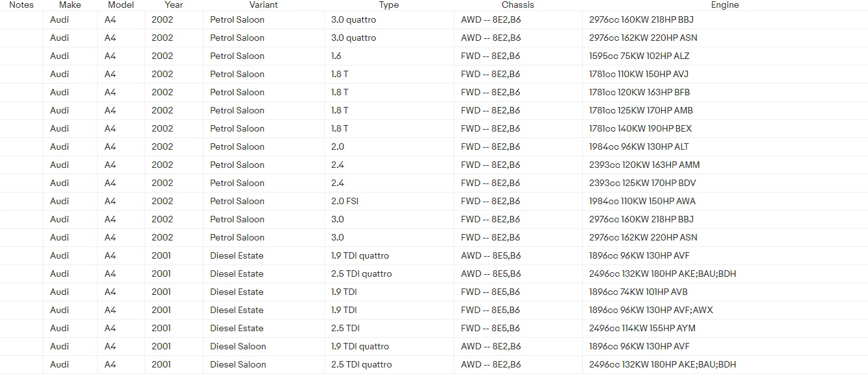Click the Year column header
This screenshot has width=868, height=374.
[174, 5]
